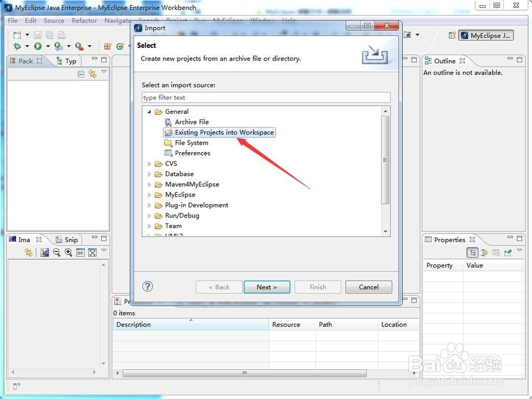This screenshot has height=399, width=532.
Task: Click Zoom In in Image Preview
Action: coord(69,252)
